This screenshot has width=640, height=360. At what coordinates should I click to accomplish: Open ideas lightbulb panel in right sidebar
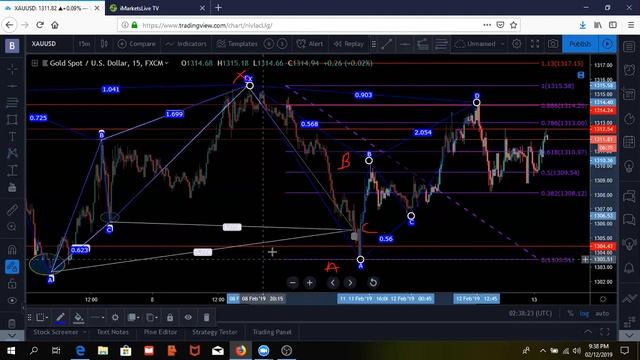pos(629,166)
